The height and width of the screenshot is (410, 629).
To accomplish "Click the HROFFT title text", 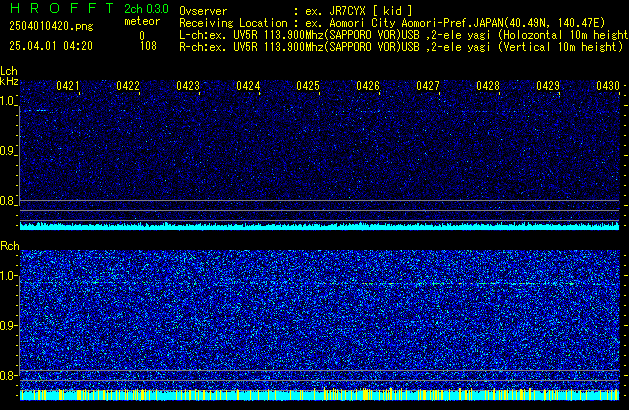I will (x=62, y=8).
